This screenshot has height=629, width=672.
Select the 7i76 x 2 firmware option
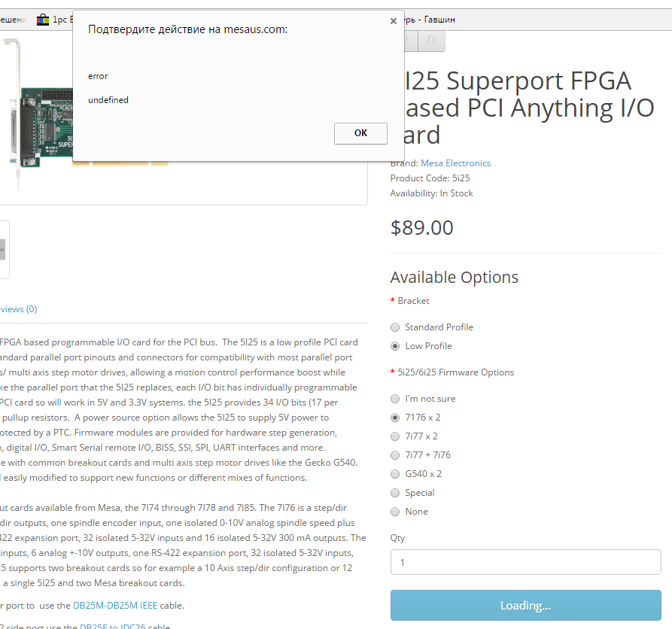[395, 418]
